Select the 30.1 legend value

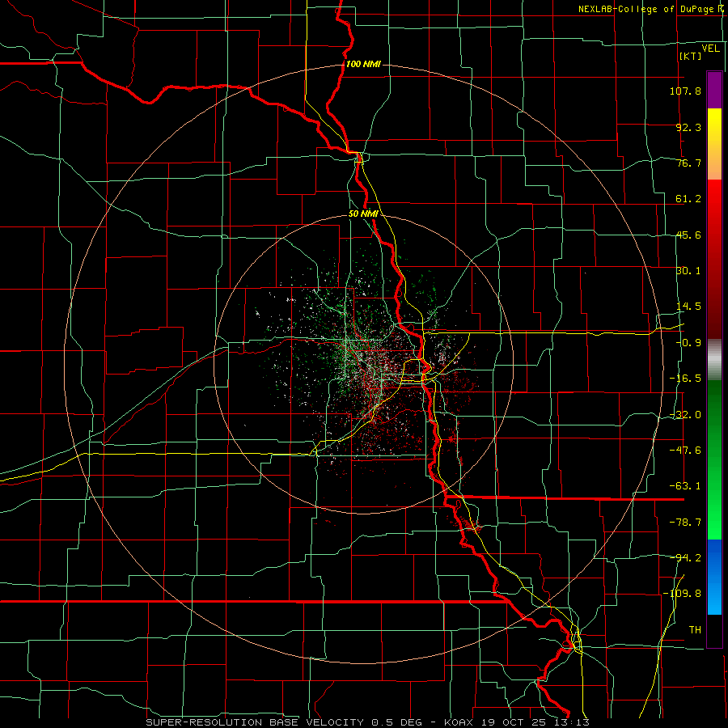point(688,271)
